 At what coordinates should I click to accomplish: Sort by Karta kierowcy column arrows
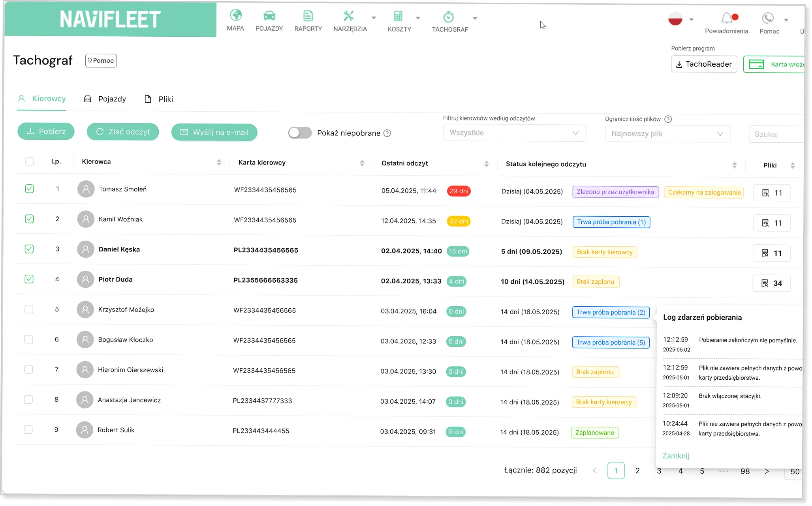pos(362,163)
